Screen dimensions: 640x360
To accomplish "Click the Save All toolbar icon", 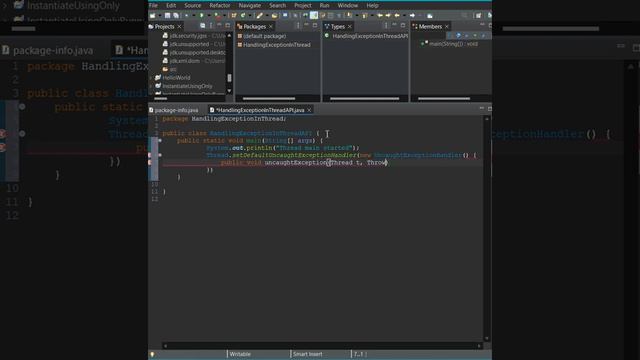I will coord(176,16).
